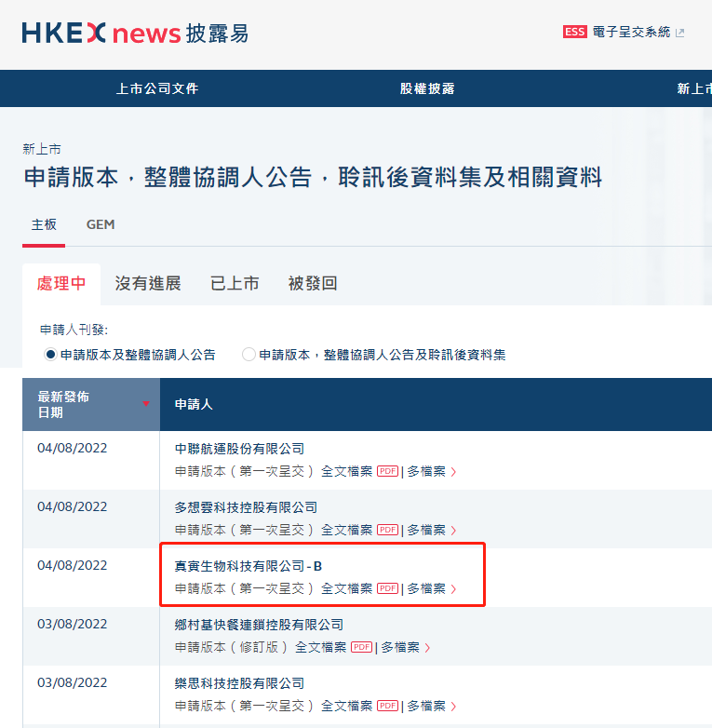Open 多想雲科技控股有限公司 全文檔案 link
The width and height of the screenshot is (712, 728).
point(347,530)
